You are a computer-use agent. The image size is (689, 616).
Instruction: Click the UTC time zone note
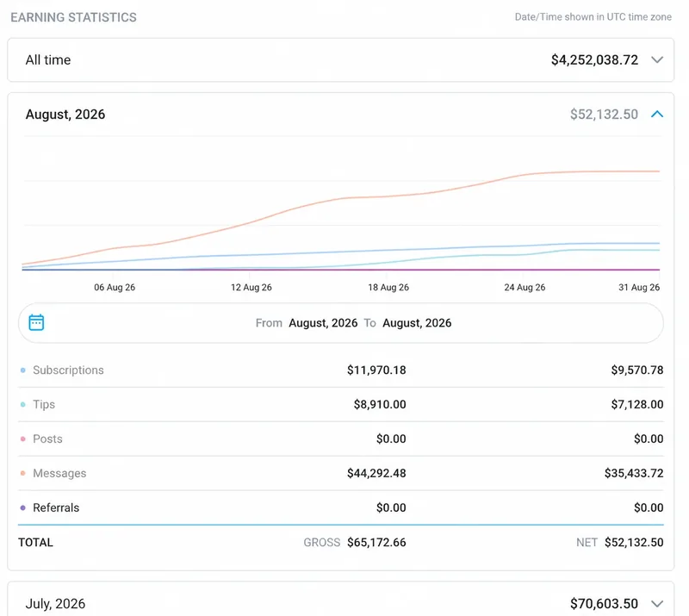point(593,16)
